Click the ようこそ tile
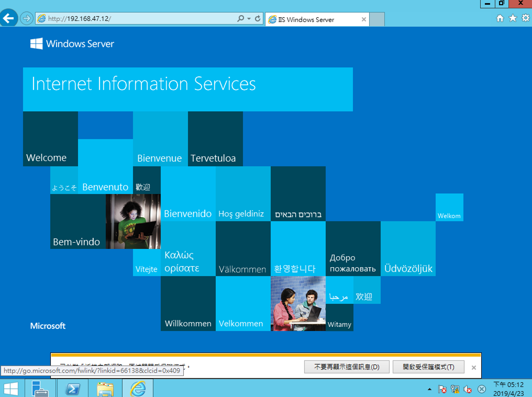Screen dimensions: 532x397 tap(64, 180)
